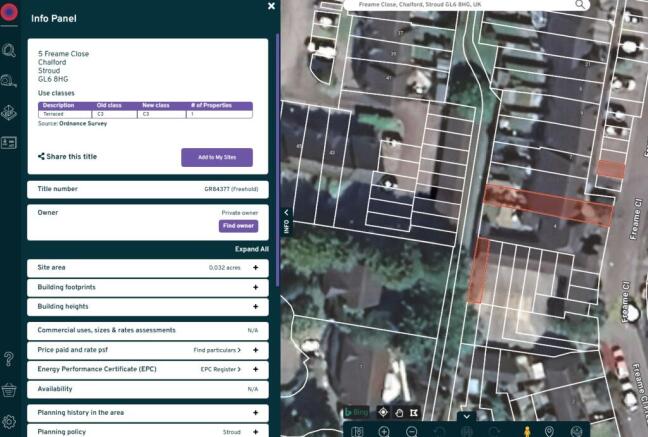Image resolution: width=648 pixels, height=437 pixels.
Task: Open the help question mark icon
Action: tap(9, 357)
